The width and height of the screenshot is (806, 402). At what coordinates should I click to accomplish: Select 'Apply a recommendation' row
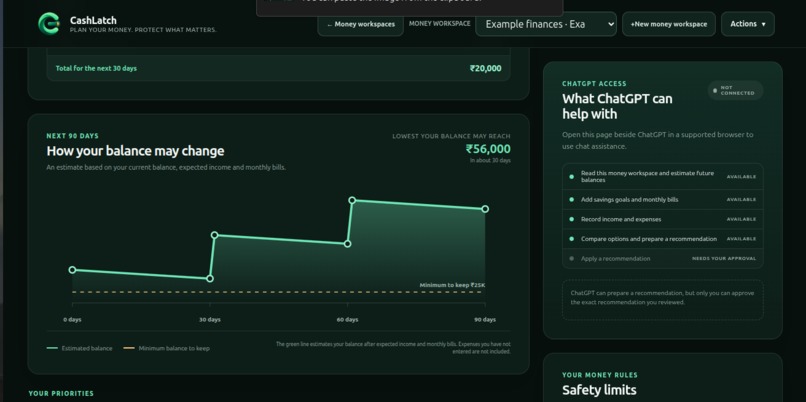click(663, 259)
